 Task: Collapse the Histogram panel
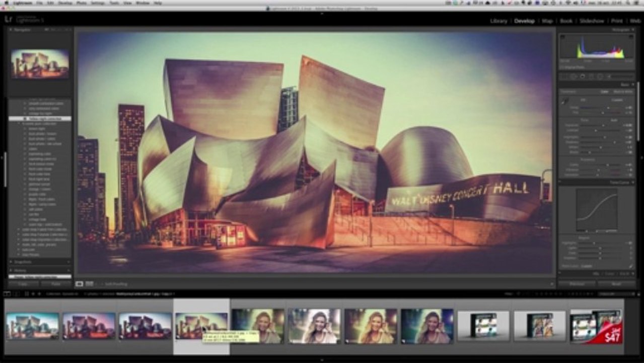tap(632, 30)
